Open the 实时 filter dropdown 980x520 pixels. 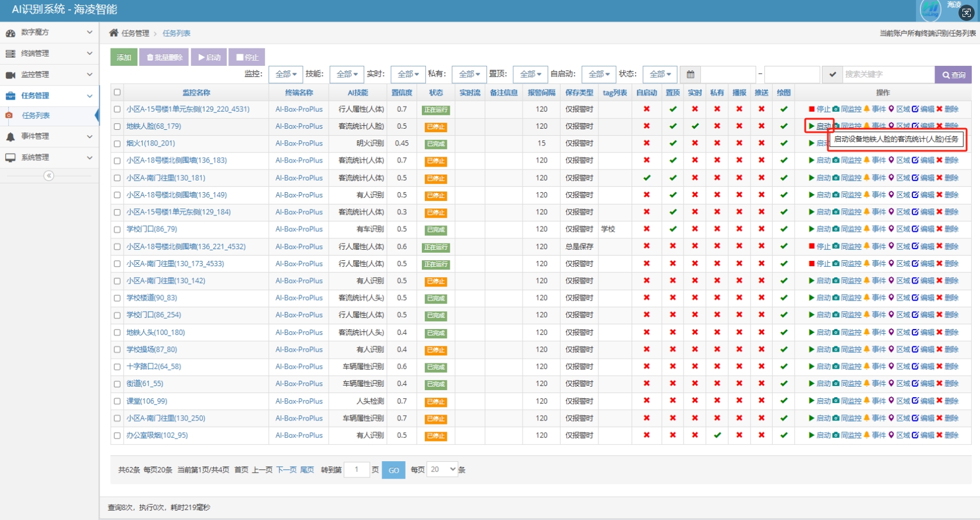tap(408, 75)
